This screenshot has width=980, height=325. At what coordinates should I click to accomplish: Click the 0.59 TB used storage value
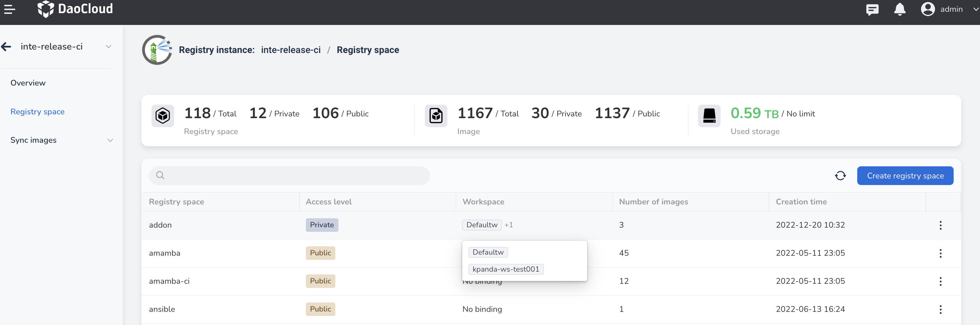coord(754,113)
